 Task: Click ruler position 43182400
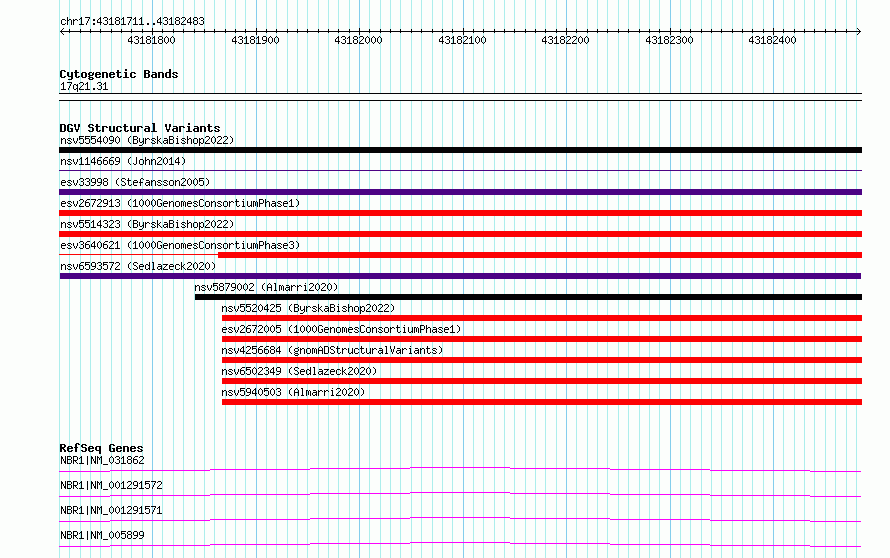click(x=773, y=40)
